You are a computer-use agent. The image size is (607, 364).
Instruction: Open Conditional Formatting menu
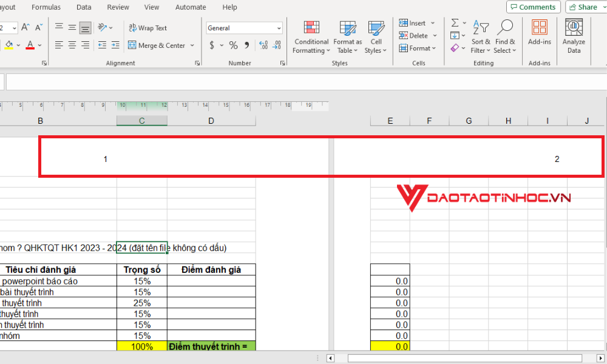point(311,38)
